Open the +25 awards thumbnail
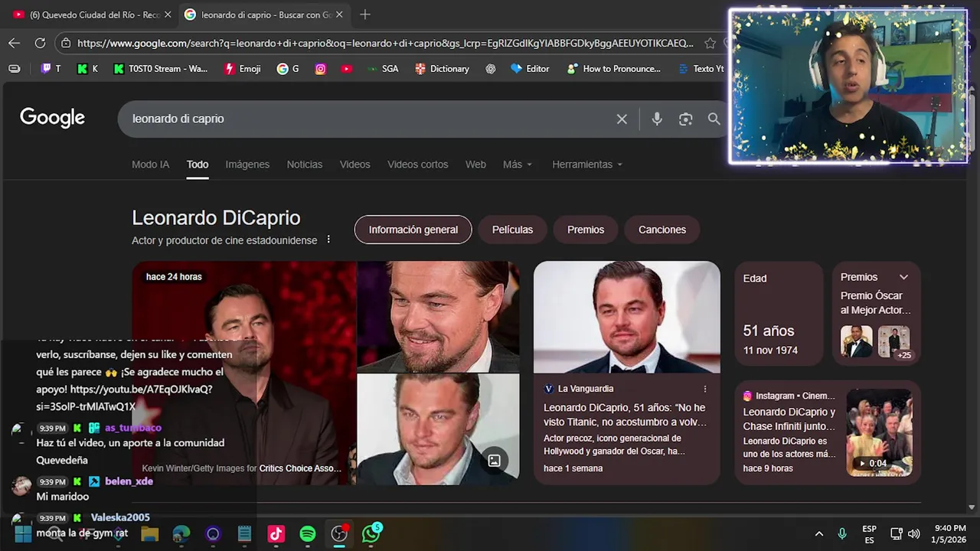 pyautogui.click(x=893, y=342)
